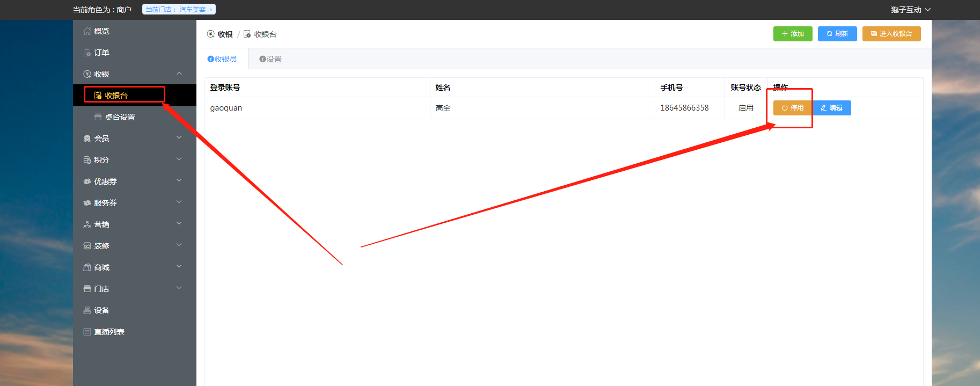Viewport: 980px width, 386px height.
Task: Click the 收银 breadcrumb link
Action: pos(225,34)
